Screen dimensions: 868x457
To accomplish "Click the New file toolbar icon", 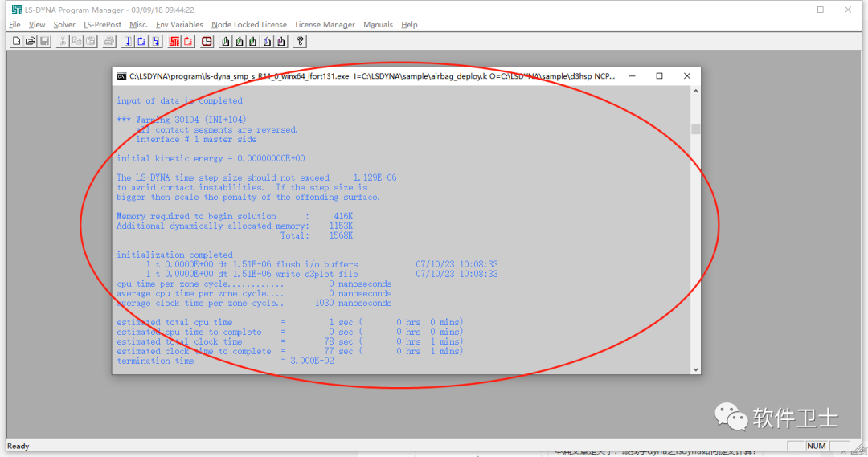I will pos(17,42).
